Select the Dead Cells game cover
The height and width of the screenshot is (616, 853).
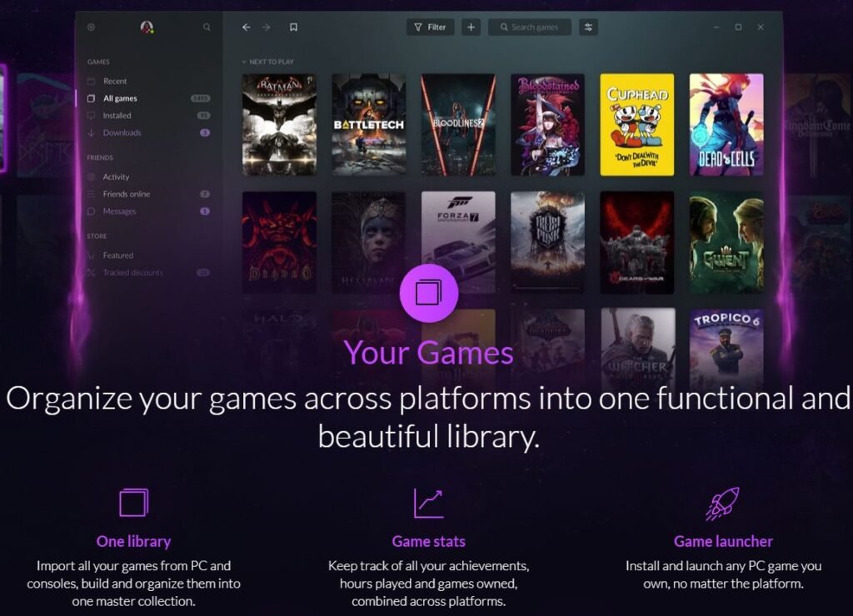(x=726, y=125)
